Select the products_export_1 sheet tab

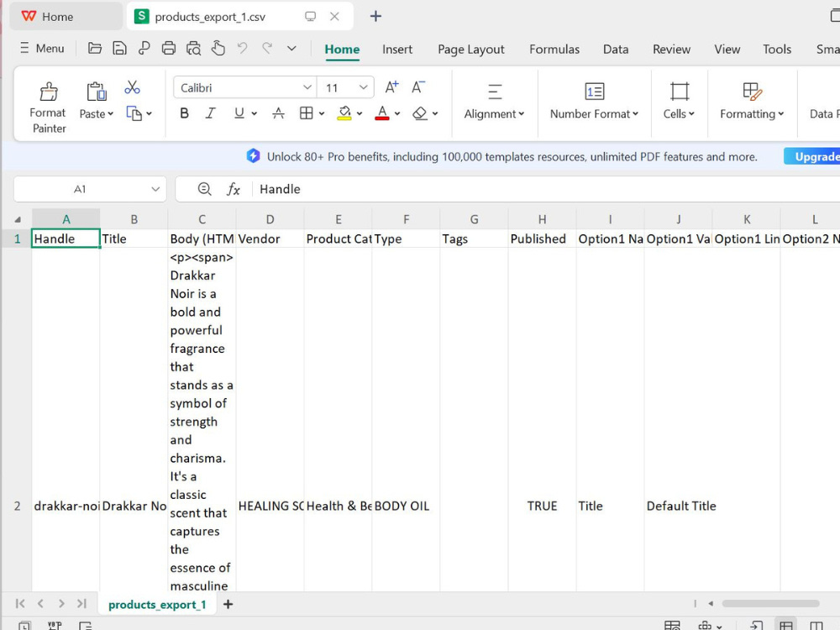[157, 604]
